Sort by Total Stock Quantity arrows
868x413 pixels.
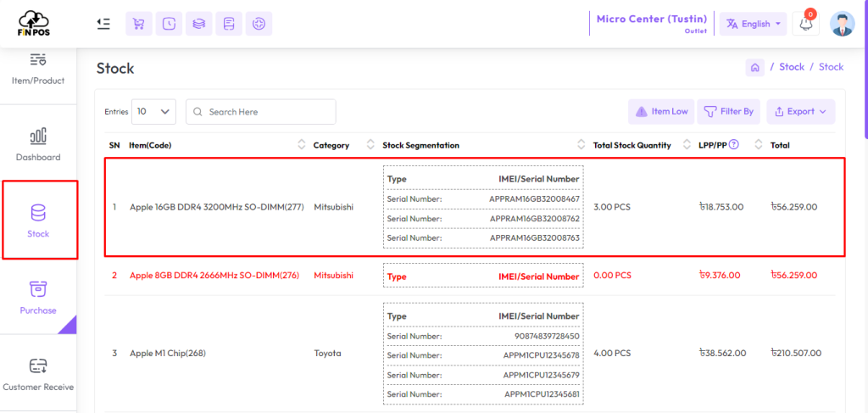click(687, 145)
